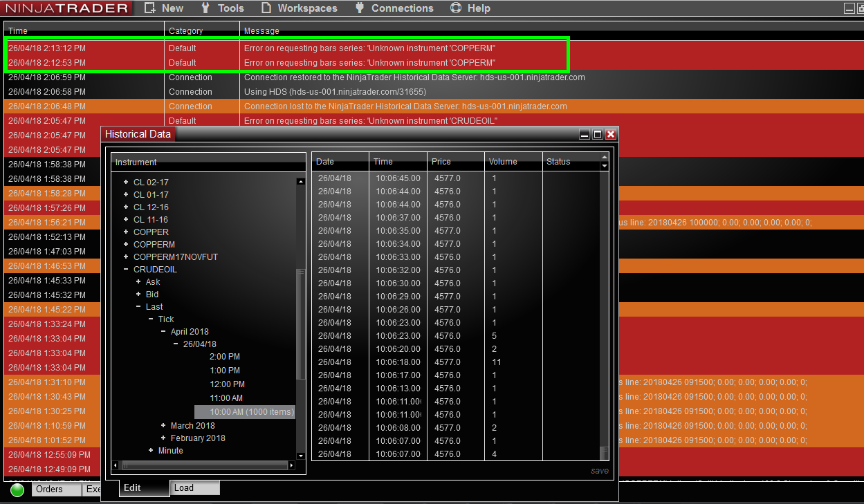This screenshot has height=504, width=864.
Task: Click the Status column header
Action: [x=571, y=161]
